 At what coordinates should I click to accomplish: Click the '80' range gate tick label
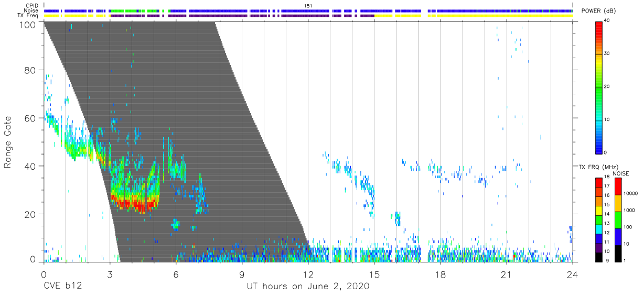tap(31, 70)
